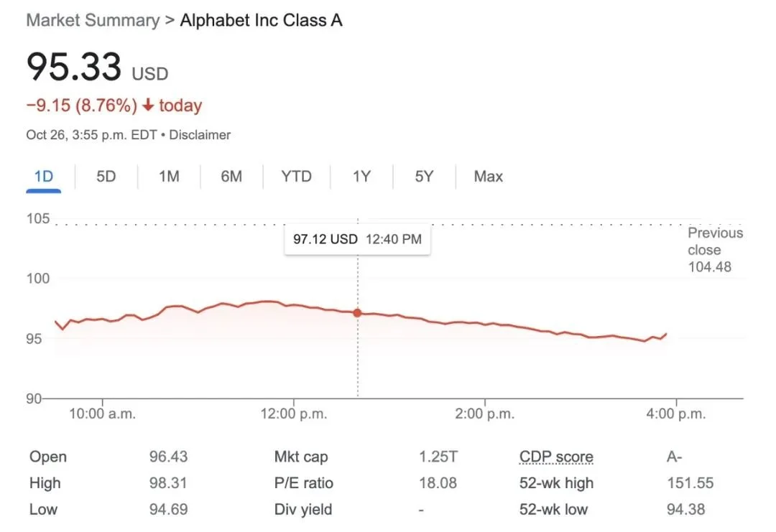Open the 1M time range tab
Screen dimensions: 776x532
pos(169,177)
